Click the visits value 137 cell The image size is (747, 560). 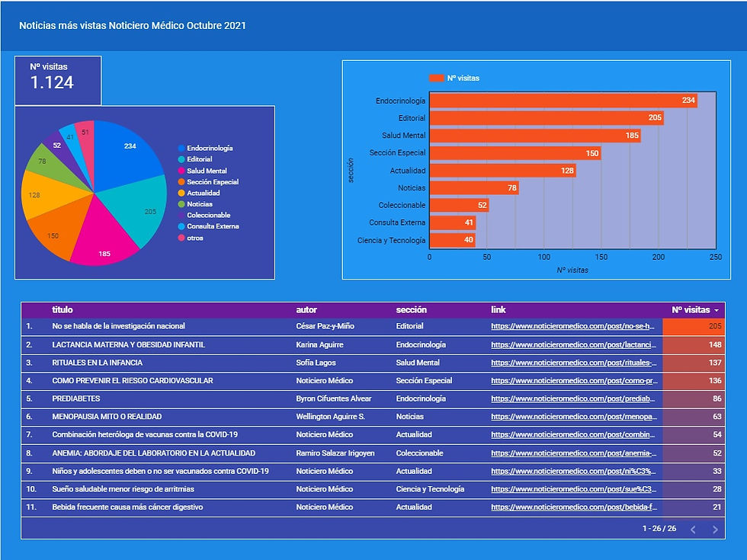coord(694,363)
